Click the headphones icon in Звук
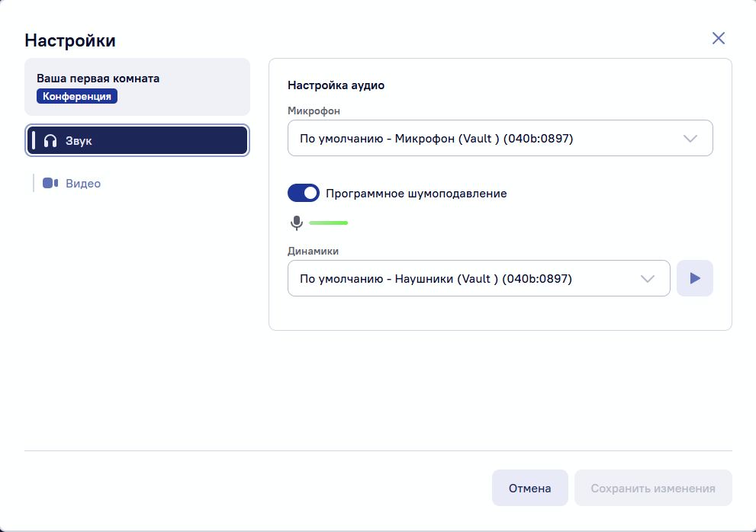756x532 pixels. [50, 141]
